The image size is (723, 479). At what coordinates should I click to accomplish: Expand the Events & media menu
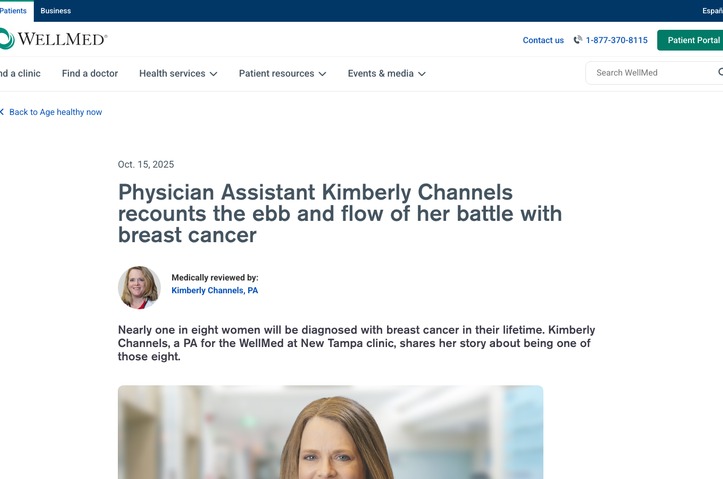386,73
